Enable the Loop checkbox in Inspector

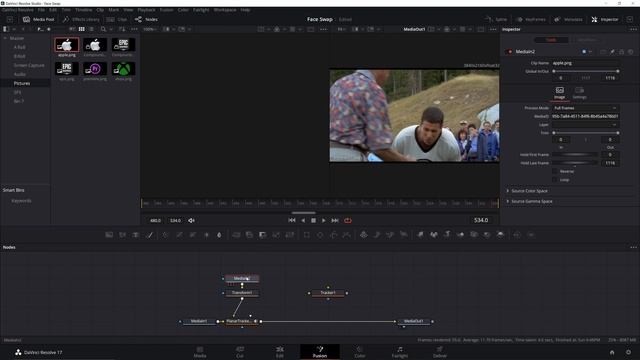(x=554, y=180)
